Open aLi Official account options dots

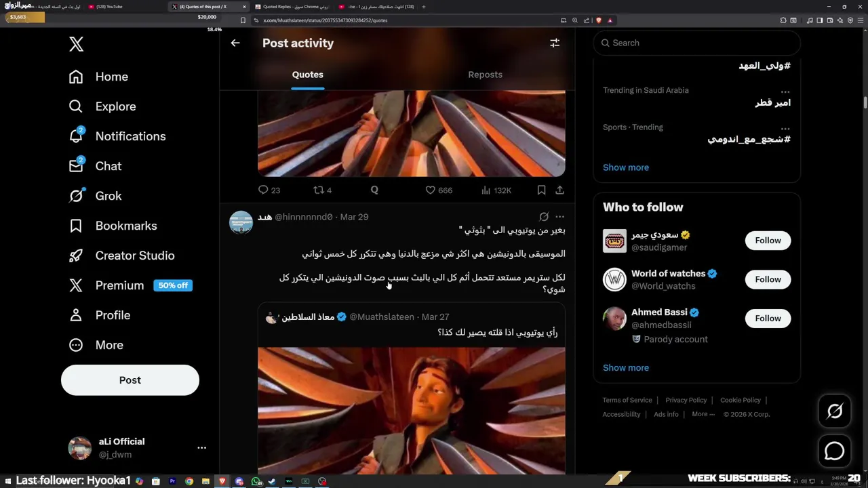(x=201, y=448)
